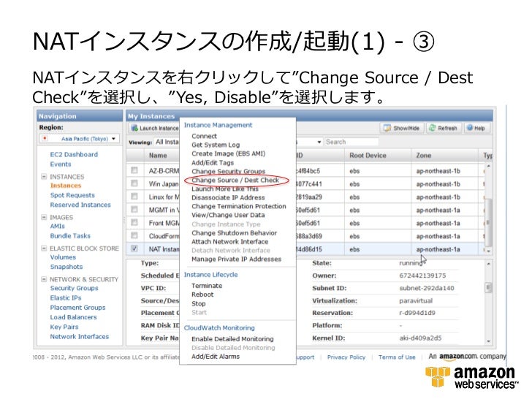Open Load Balancers link

73,317
